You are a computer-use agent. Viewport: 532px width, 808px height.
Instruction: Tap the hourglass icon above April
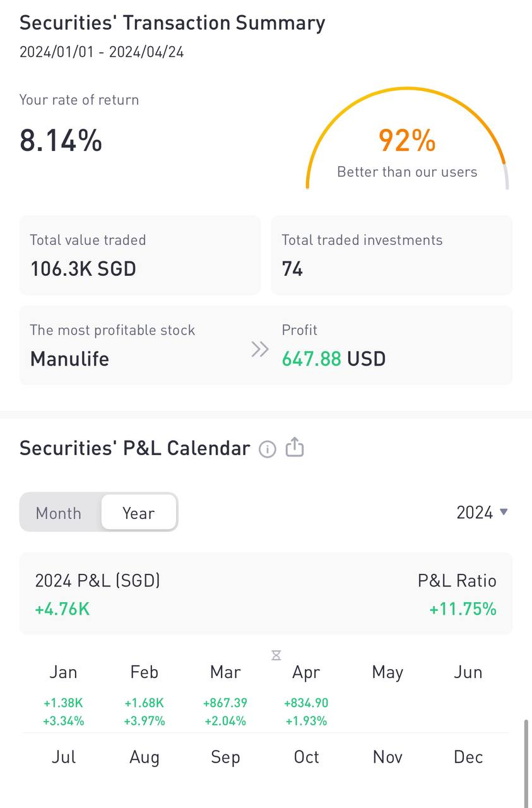[276, 655]
